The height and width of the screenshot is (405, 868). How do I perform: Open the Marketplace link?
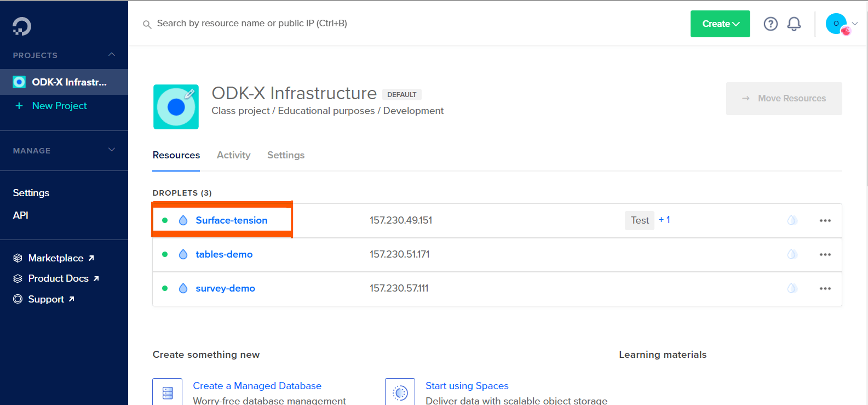tap(56, 258)
